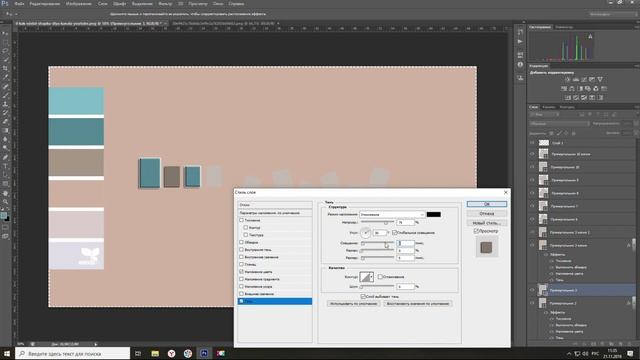The width and height of the screenshot is (640, 360).
Task: Click the Windows taskbar search box
Action: 73,353
